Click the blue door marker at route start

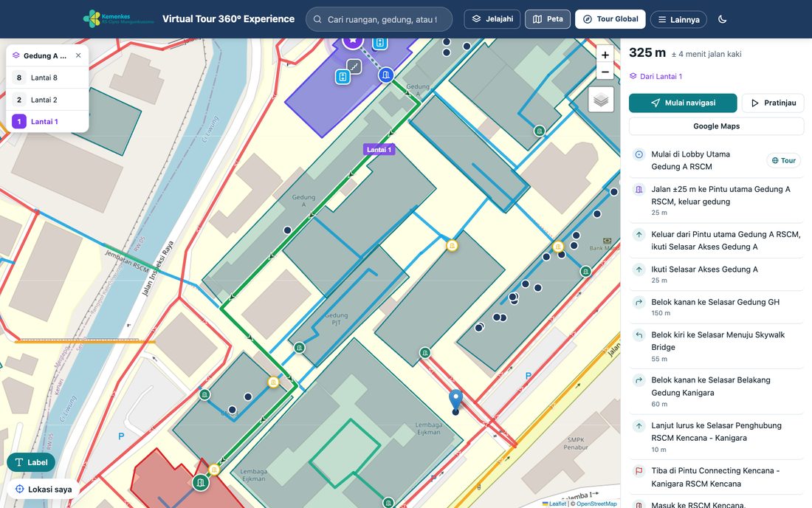tap(386, 75)
